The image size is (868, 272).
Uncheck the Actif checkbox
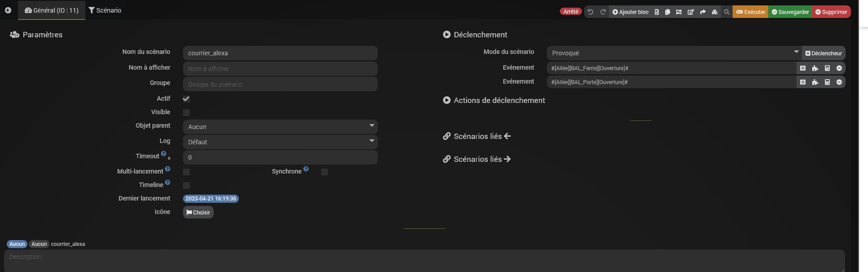click(x=186, y=99)
